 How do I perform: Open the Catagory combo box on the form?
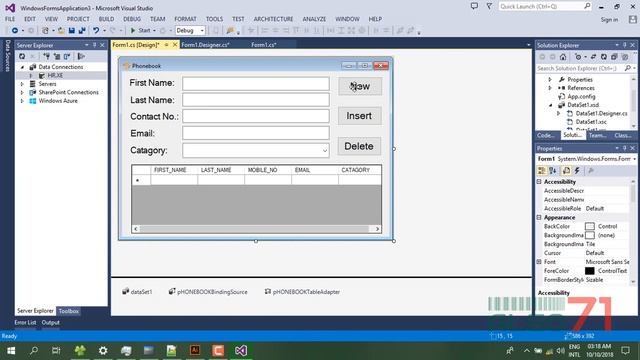(x=324, y=151)
